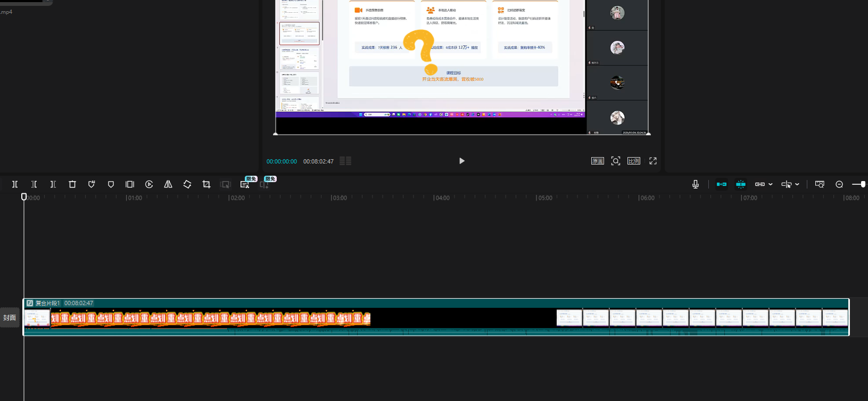868x401 pixels.
Task: Click the freeze frame icon
Action: (x=130, y=184)
